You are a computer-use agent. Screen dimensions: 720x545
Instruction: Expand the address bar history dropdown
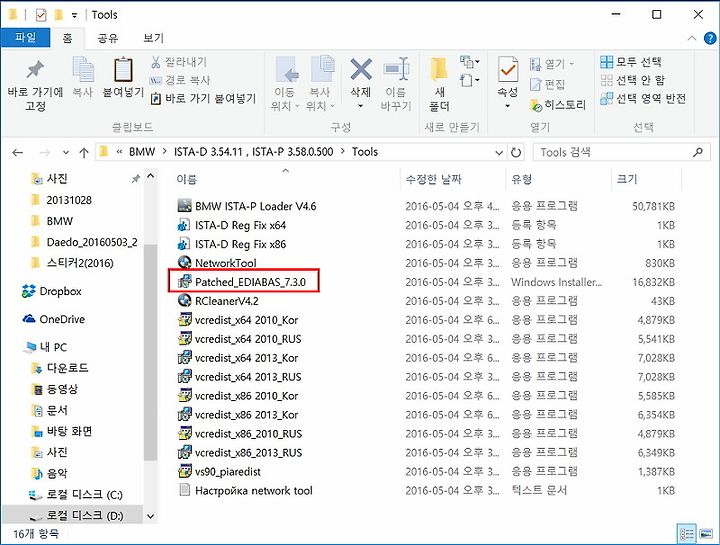click(499, 152)
